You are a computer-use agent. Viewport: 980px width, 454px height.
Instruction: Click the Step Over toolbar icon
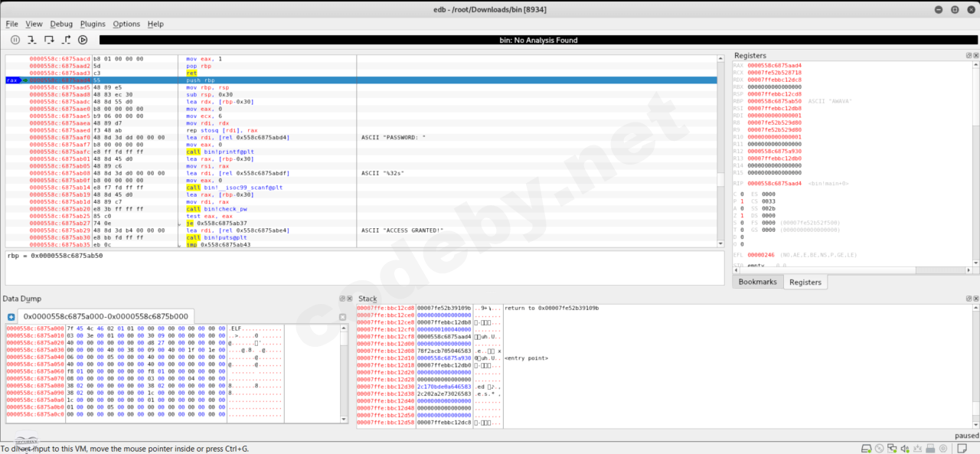pos(49,40)
